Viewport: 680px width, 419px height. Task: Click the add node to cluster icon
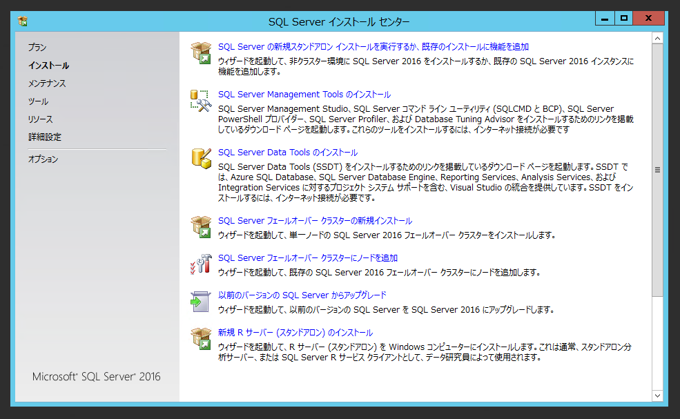click(201, 264)
